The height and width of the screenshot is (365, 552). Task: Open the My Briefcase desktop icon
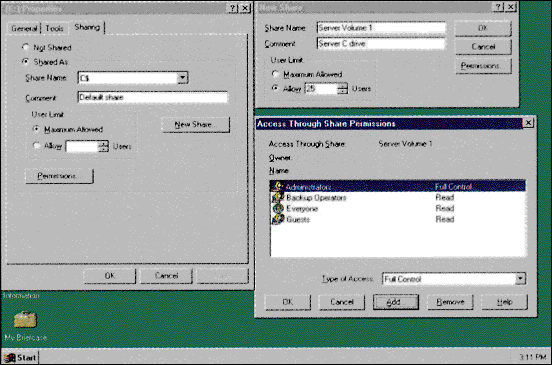tap(25, 319)
